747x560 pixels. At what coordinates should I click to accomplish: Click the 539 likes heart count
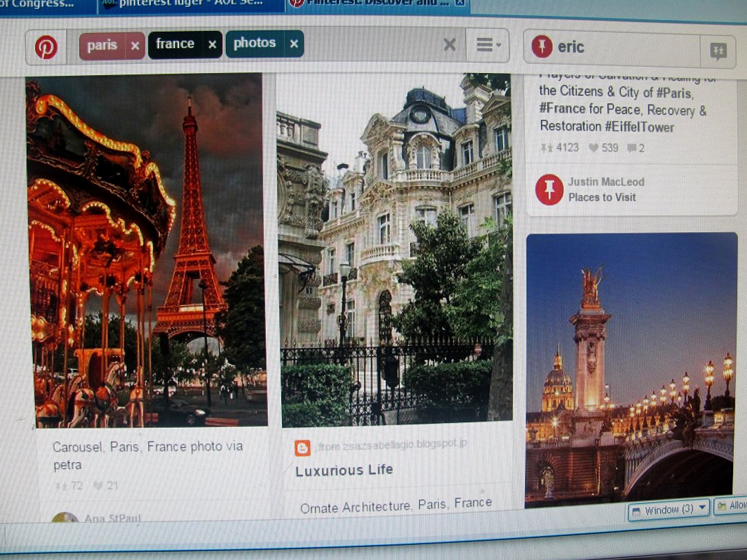[x=604, y=148]
